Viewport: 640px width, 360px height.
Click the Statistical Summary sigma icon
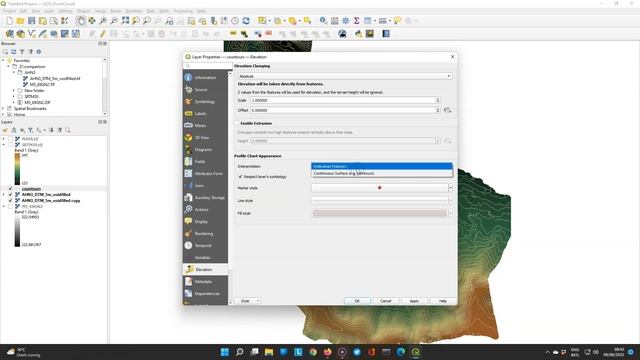356,21
